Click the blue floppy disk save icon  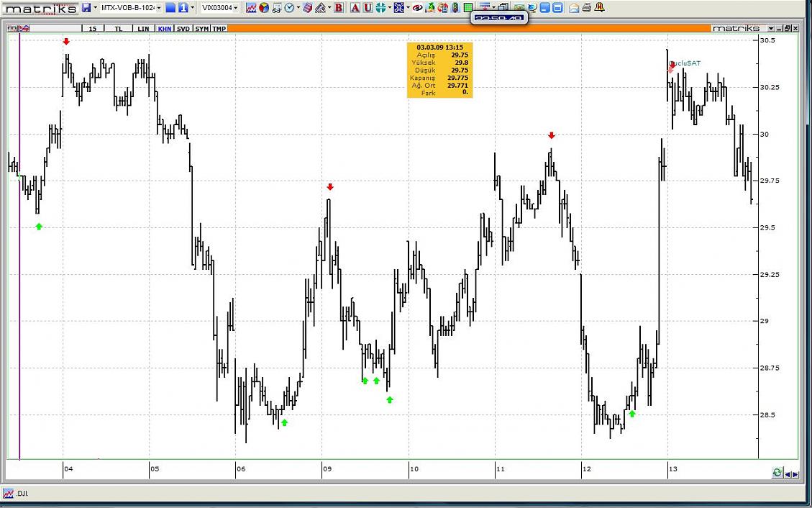click(x=86, y=8)
